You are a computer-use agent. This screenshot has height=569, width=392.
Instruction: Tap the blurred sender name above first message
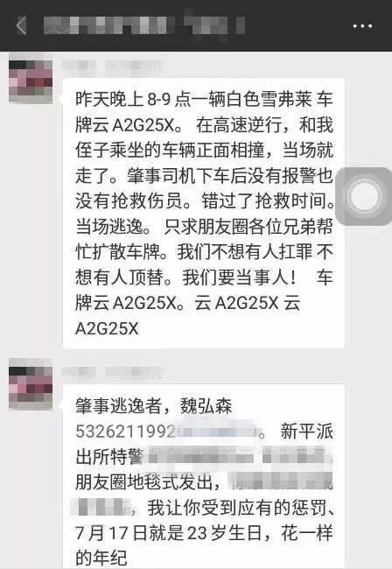[112, 67]
